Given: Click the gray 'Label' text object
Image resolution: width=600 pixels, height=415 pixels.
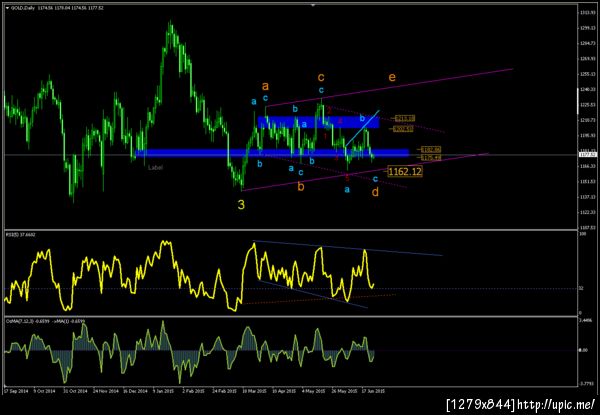Looking at the screenshot, I should (x=155, y=168).
